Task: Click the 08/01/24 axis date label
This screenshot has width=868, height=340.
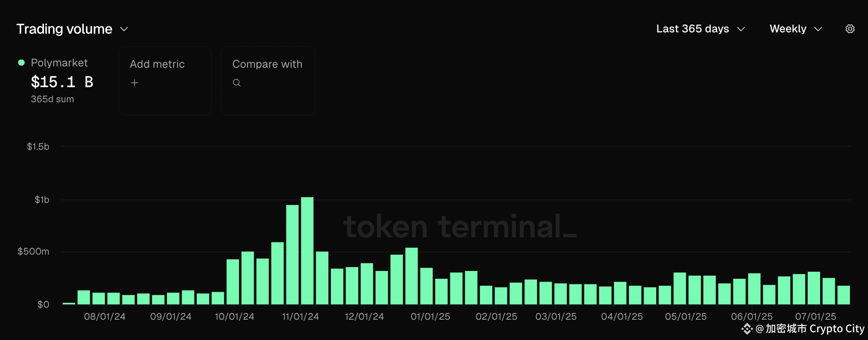Action: click(x=105, y=317)
